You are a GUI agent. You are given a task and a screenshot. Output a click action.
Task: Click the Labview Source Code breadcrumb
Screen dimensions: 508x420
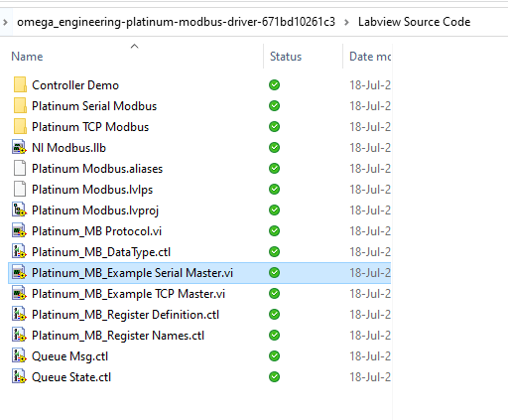[x=414, y=22]
